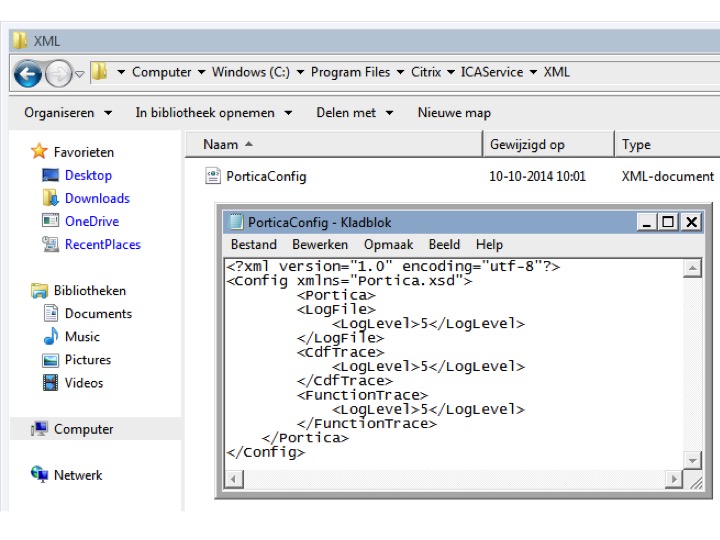The image size is (720, 540).
Task: Open Downloads in Favorieten
Action: click(x=97, y=198)
